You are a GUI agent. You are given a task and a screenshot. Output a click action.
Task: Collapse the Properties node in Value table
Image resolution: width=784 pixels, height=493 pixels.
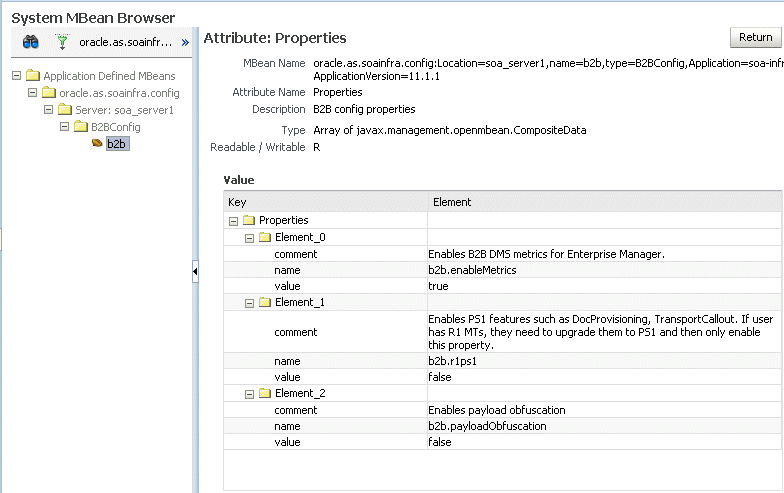(x=234, y=221)
